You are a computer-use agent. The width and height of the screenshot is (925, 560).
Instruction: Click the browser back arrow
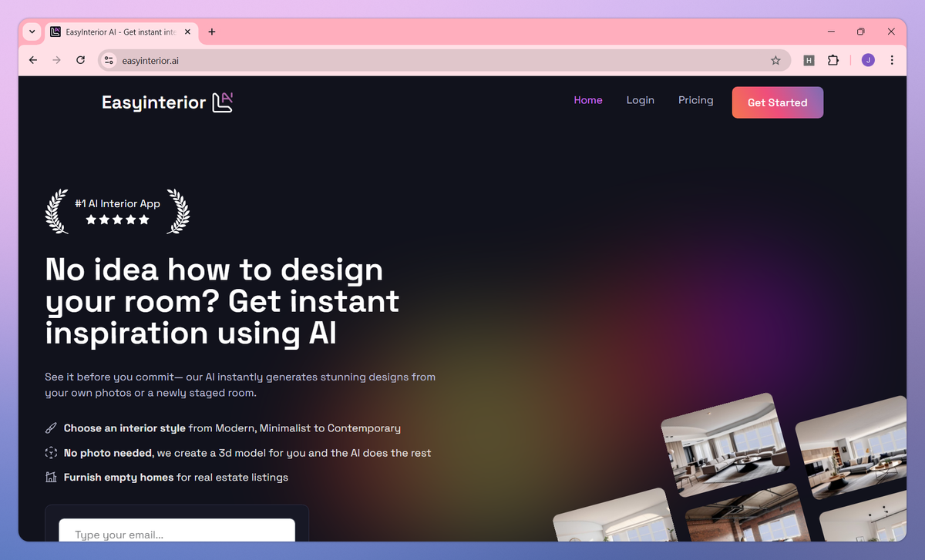click(x=32, y=60)
